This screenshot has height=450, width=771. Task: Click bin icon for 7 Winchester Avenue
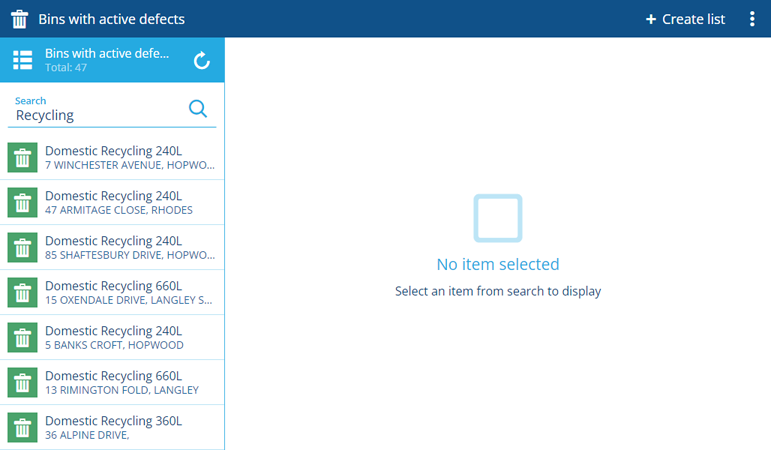[23, 157]
